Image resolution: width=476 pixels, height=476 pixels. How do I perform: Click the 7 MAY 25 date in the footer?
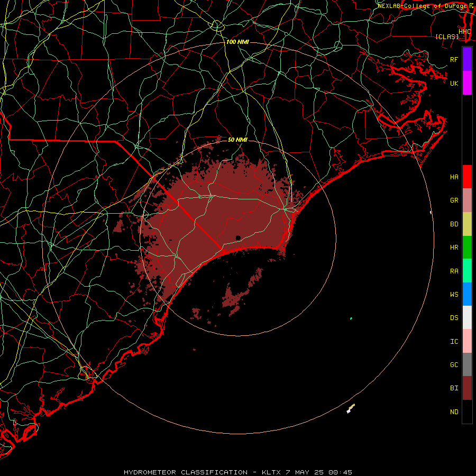point(305,472)
